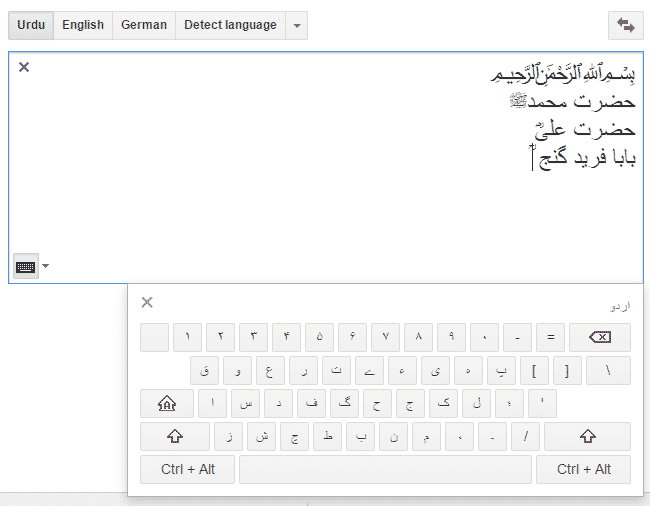
Task: Click the گ key on the keyboard
Action: tap(344, 403)
